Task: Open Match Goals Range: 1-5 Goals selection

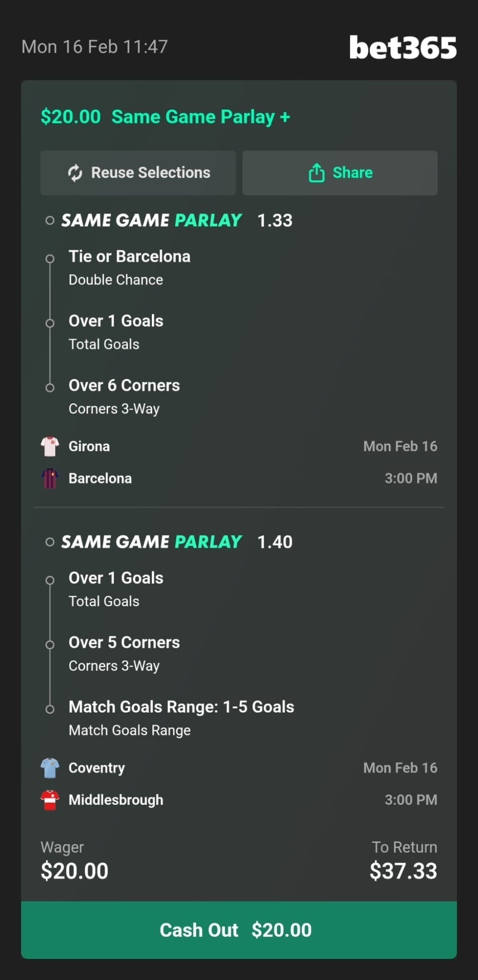Action: point(181,707)
